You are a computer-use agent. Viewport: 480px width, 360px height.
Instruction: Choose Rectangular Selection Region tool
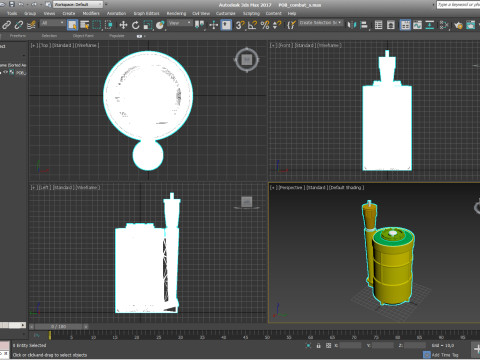[x=97, y=25]
